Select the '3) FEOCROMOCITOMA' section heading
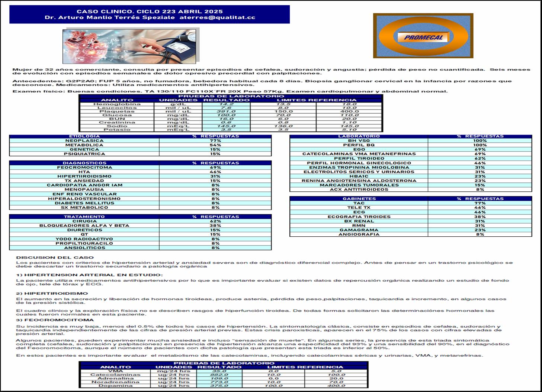 pos(55,320)
